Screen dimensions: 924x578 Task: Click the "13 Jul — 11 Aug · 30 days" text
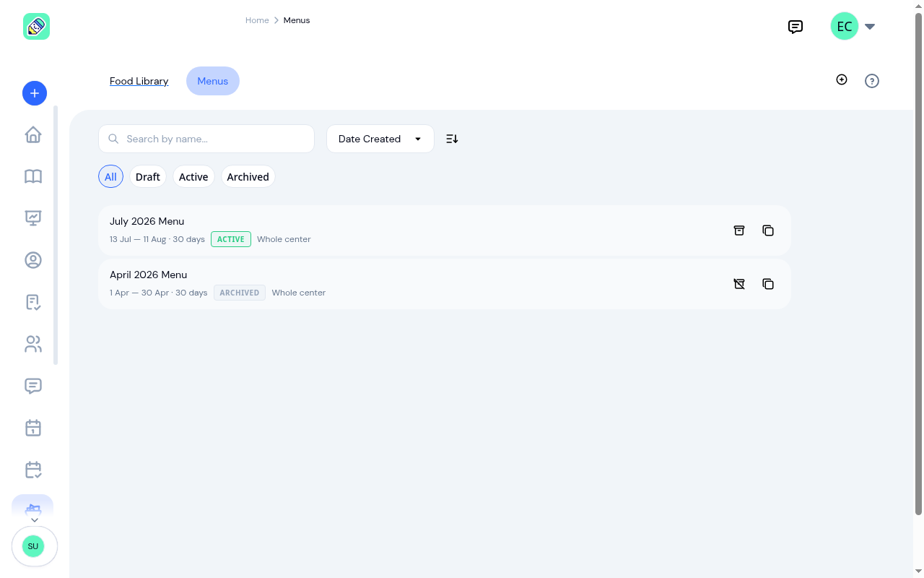157,239
